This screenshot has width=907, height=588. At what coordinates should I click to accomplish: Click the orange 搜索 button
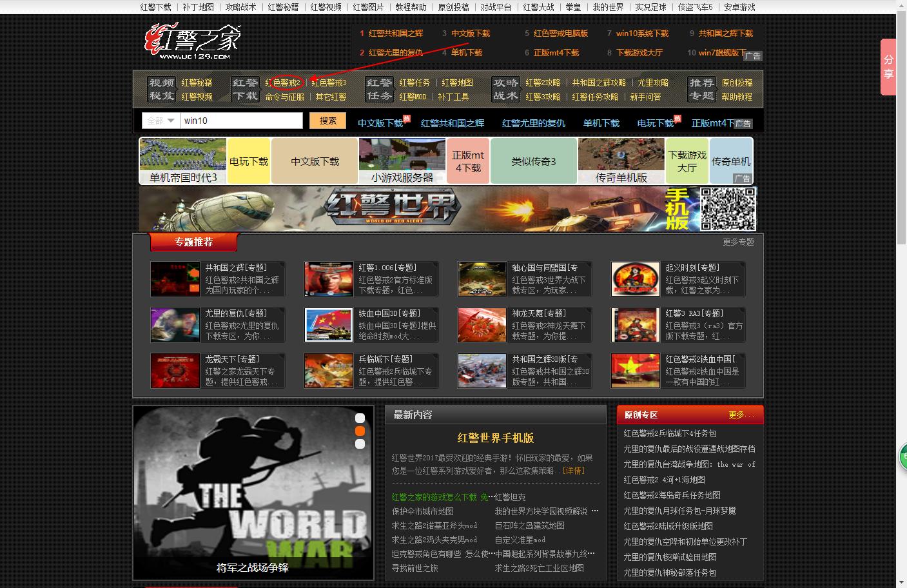pyautogui.click(x=327, y=121)
